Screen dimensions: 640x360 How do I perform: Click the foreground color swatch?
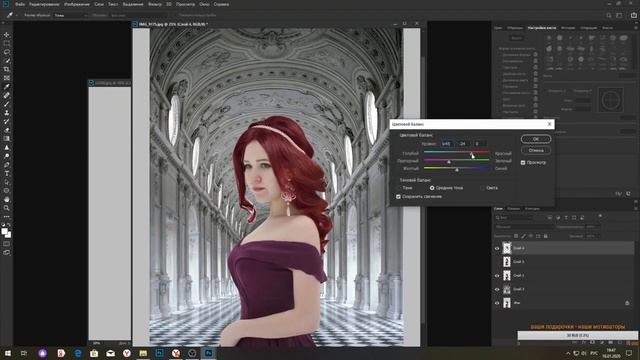tap(4, 231)
